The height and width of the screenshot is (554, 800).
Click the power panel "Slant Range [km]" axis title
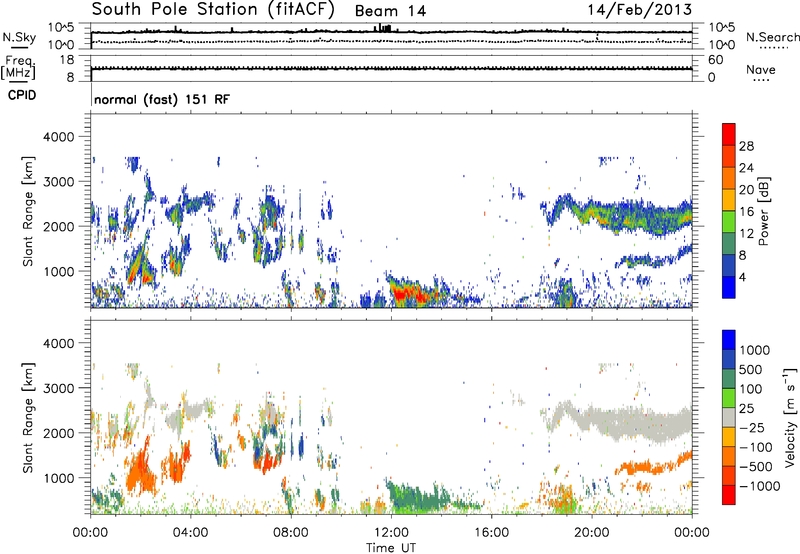28,211
